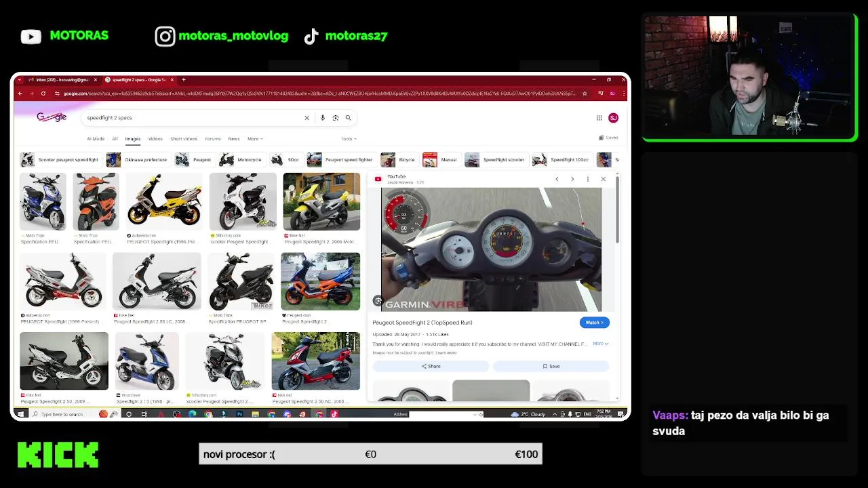Viewport: 868px width, 488px height.
Task: Bookmark this page with the star icon
Action: tap(585, 94)
